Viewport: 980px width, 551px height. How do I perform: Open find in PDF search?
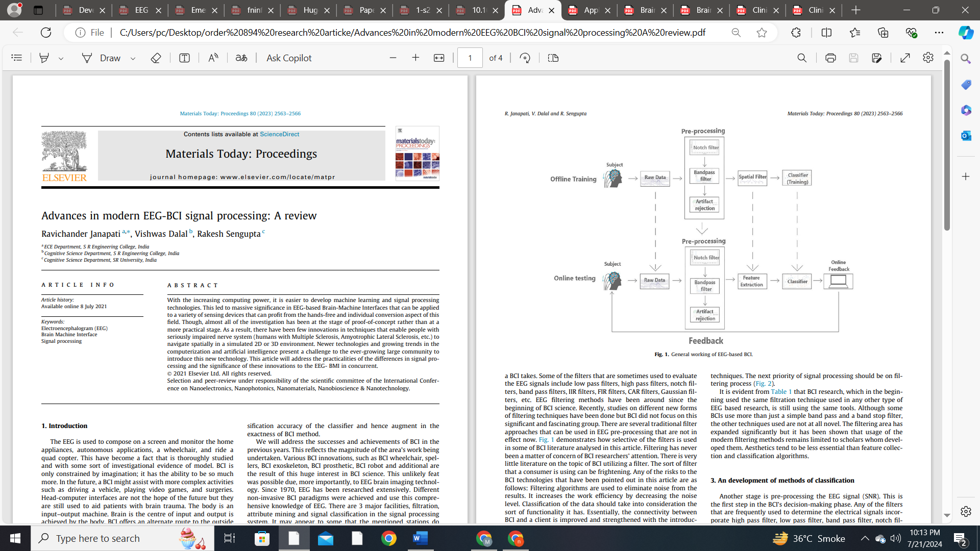(802, 58)
